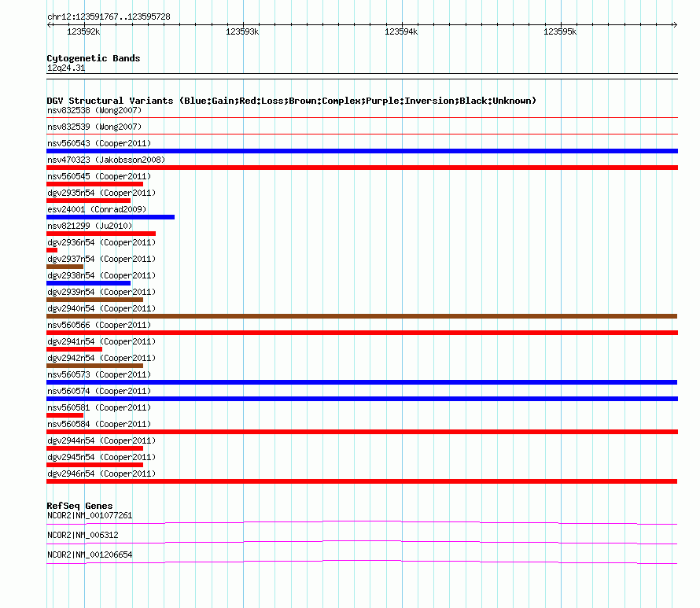Select the nsv560545 (Cooper2011) red bar

[94, 184]
